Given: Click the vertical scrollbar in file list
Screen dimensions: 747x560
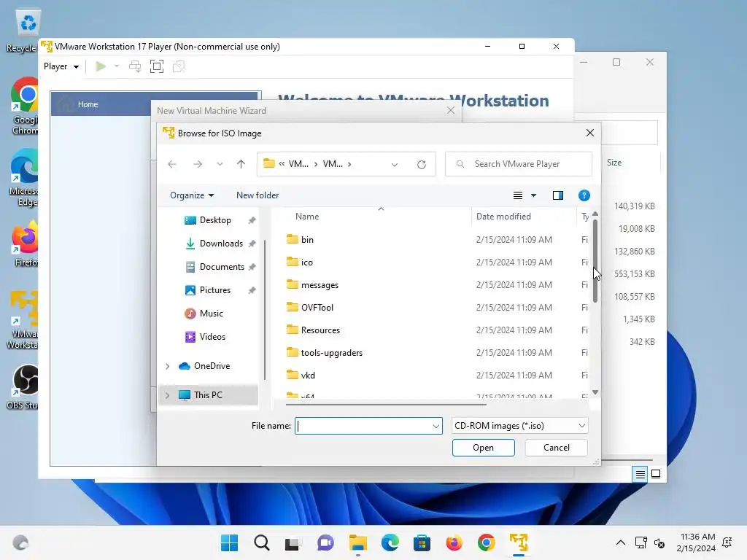Looking at the screenshot, I should [x=595, y=260].
